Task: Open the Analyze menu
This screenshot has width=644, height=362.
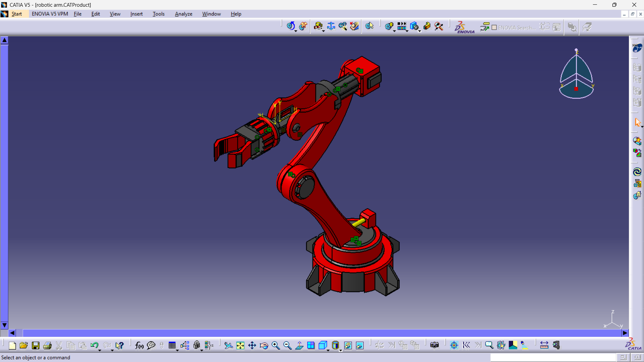Action: tap(183, 14)
